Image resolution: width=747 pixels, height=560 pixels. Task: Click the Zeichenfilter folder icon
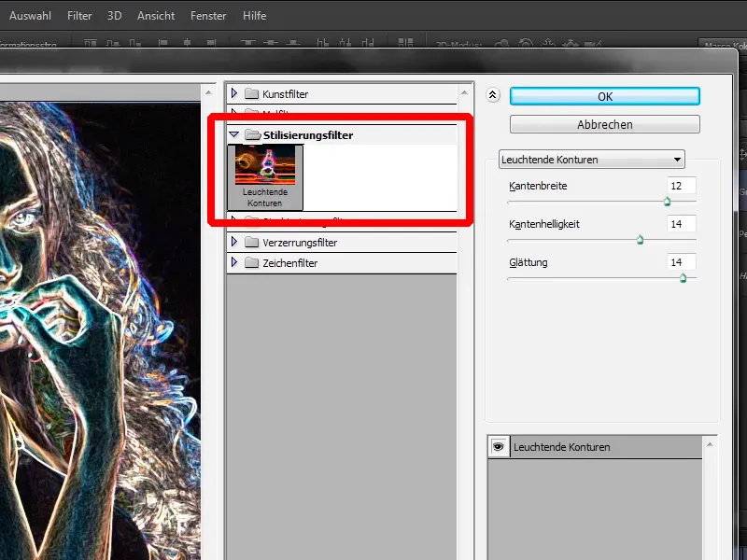251,262
